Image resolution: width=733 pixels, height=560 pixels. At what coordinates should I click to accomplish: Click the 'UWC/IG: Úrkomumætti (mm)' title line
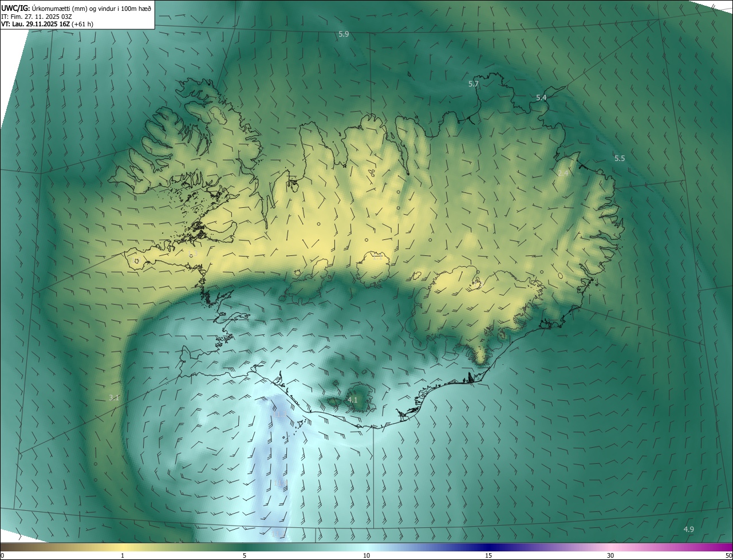(x=76, y=8)
